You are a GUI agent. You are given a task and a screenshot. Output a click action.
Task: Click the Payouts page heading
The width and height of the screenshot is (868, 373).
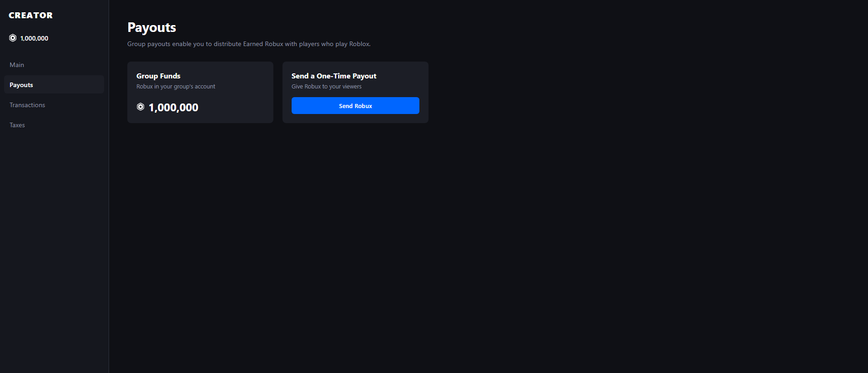coord(152,27)
